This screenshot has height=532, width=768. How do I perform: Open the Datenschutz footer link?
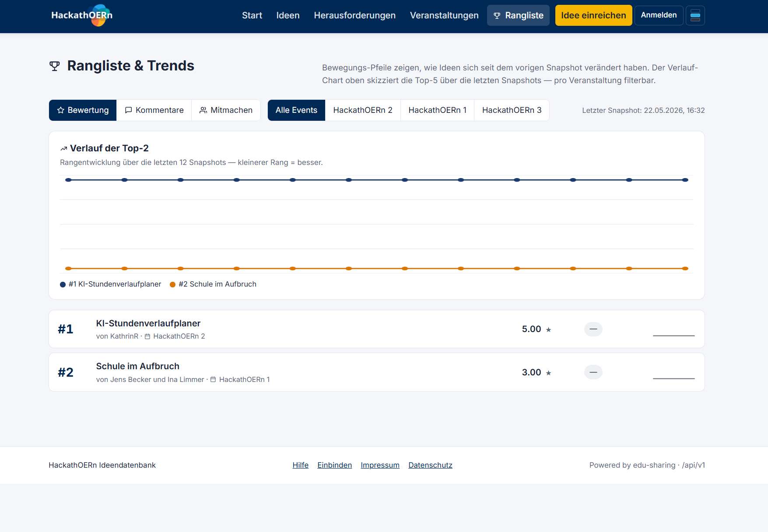[x=431, y=465]
